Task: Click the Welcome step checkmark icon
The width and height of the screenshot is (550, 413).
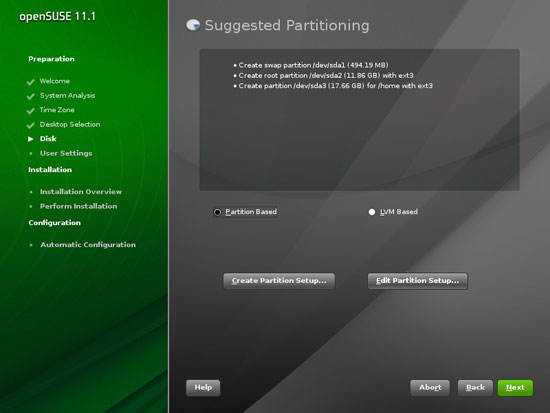Action: 31,82
